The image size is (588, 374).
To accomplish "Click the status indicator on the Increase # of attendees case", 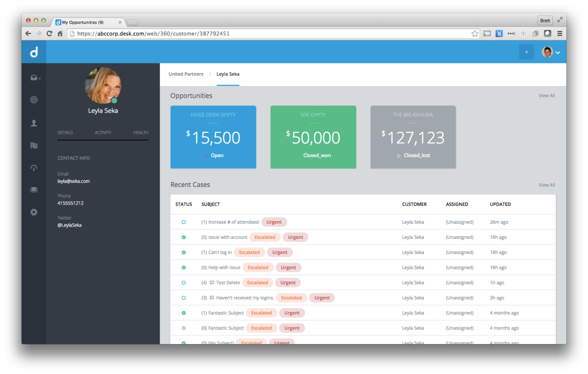I will pos(183,221).
